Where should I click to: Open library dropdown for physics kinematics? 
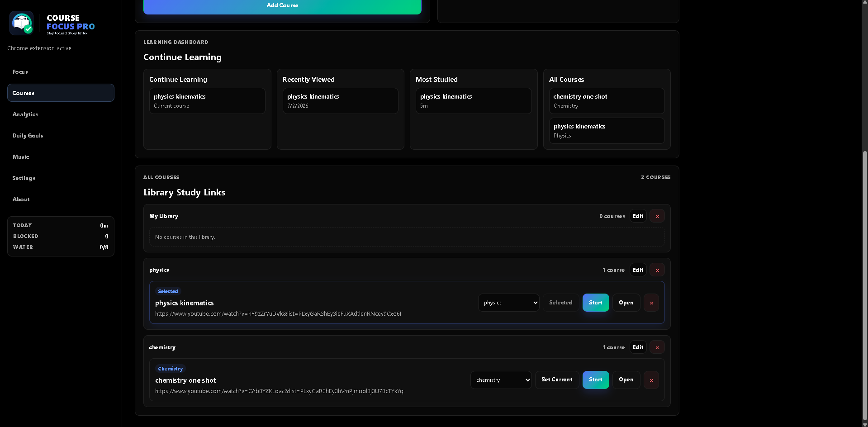[x=509, y=303]
